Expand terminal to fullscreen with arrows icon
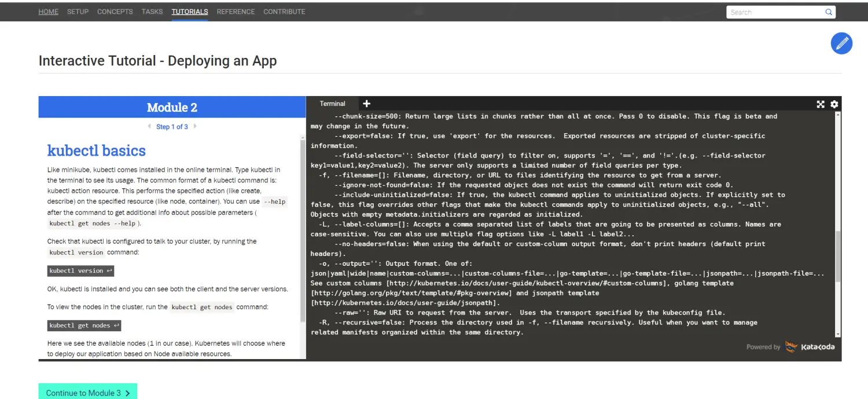 tap(821, 104)
